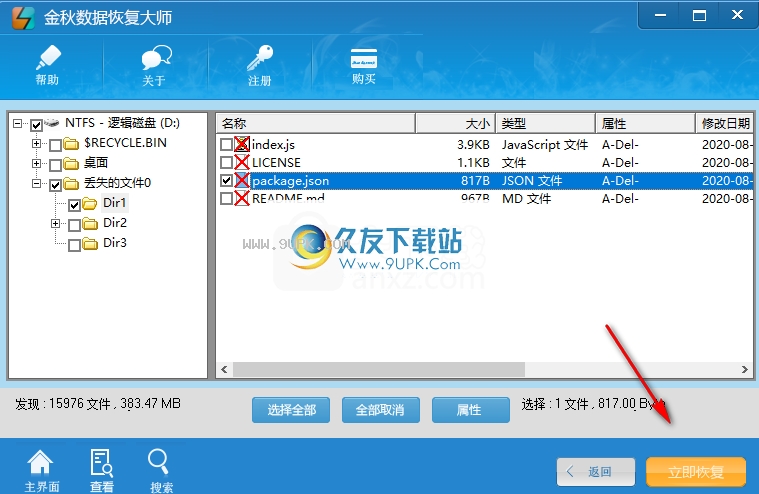Select the 丢失的文件0 folder label
Image resolution: width=759 pixels, height=494 pixels.
click(x=117, y=183)
